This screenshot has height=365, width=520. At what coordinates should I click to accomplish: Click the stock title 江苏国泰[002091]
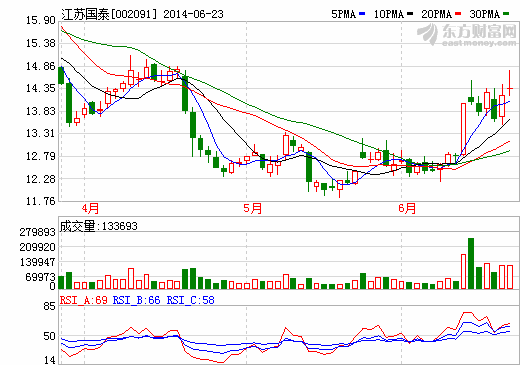coord(109,14)
